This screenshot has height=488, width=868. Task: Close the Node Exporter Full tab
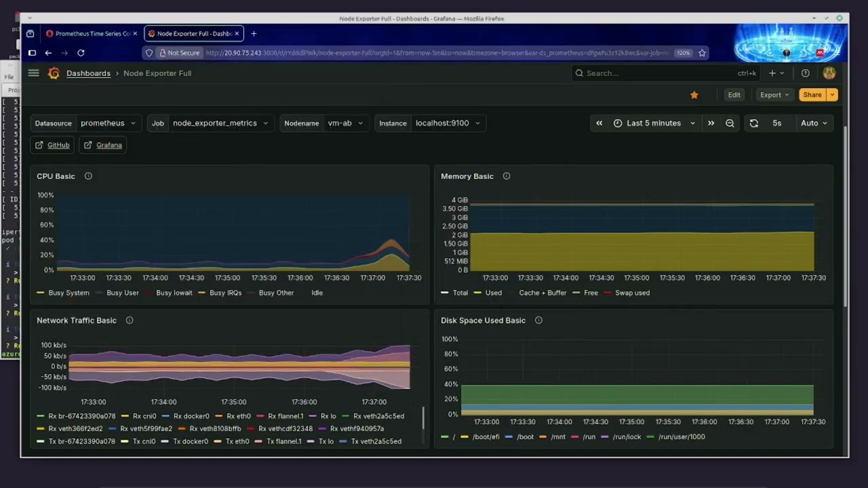pyautogui.click(x=237, y=33)
